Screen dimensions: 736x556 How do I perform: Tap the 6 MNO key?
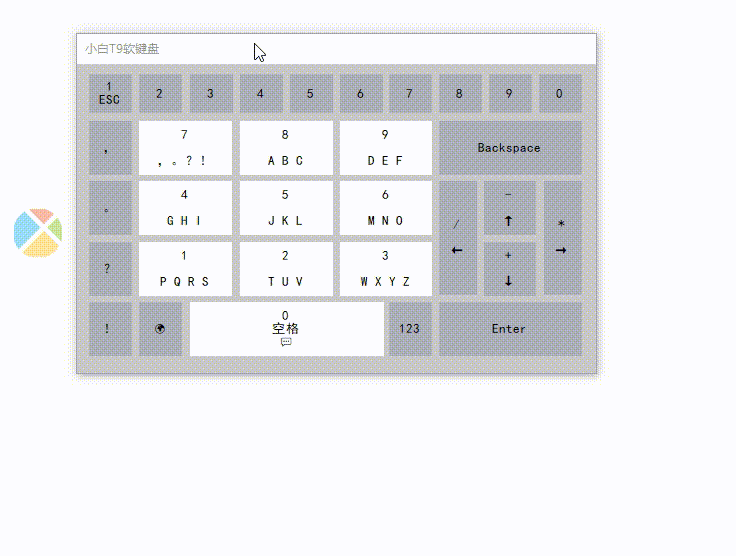coord(385,208)
